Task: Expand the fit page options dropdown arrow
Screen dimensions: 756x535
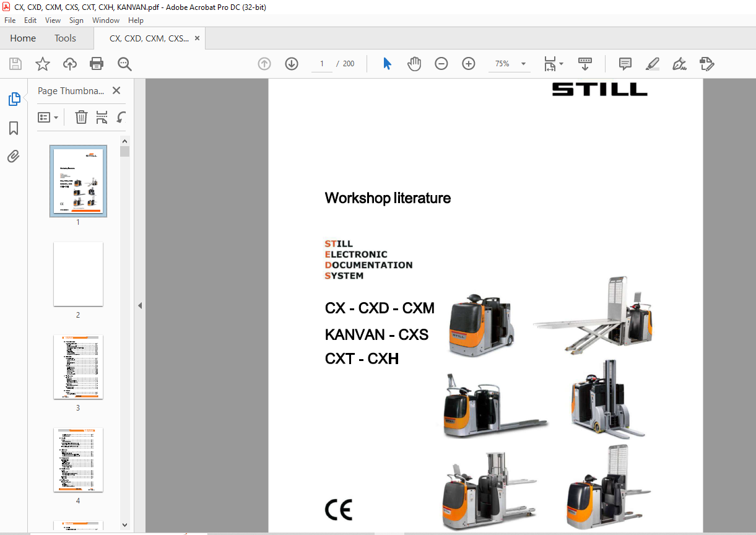Action: pos(561,64)
